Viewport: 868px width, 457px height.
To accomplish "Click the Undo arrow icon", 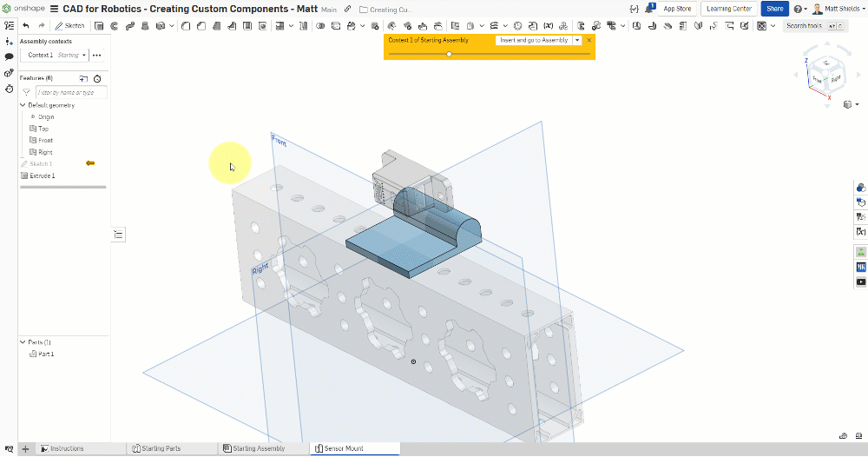I will click(26, 26).
